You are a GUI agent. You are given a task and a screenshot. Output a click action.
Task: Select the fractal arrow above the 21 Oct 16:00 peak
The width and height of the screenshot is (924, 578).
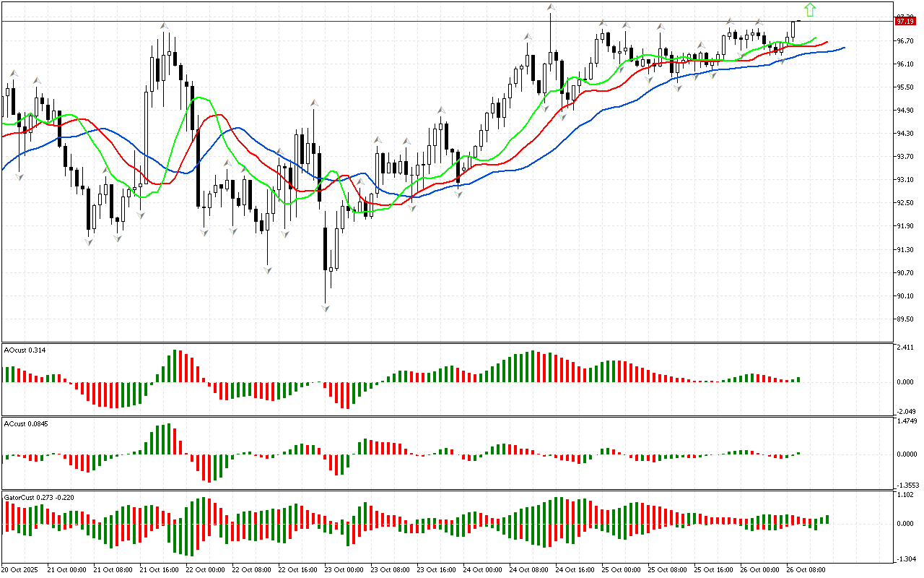pos(165,26)
